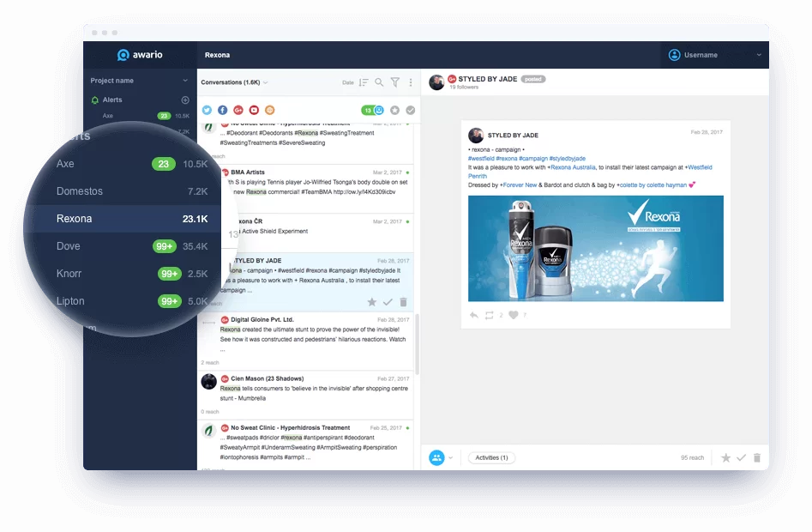The height and width of the screenshot is (532, 812).
Task: Filter mentions by Facebook source
Action: (x=223, y=110)
